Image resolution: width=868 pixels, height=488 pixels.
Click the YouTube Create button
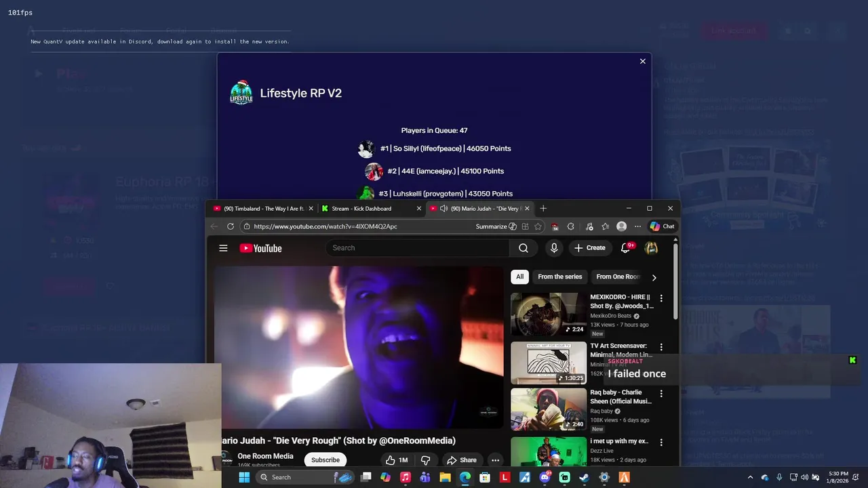[x=589, y=248]
